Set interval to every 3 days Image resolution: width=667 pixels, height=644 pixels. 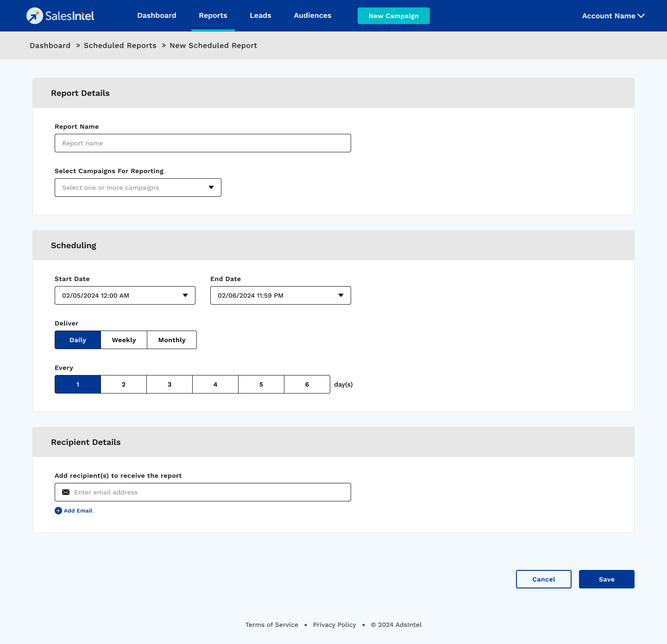point(170,384)
